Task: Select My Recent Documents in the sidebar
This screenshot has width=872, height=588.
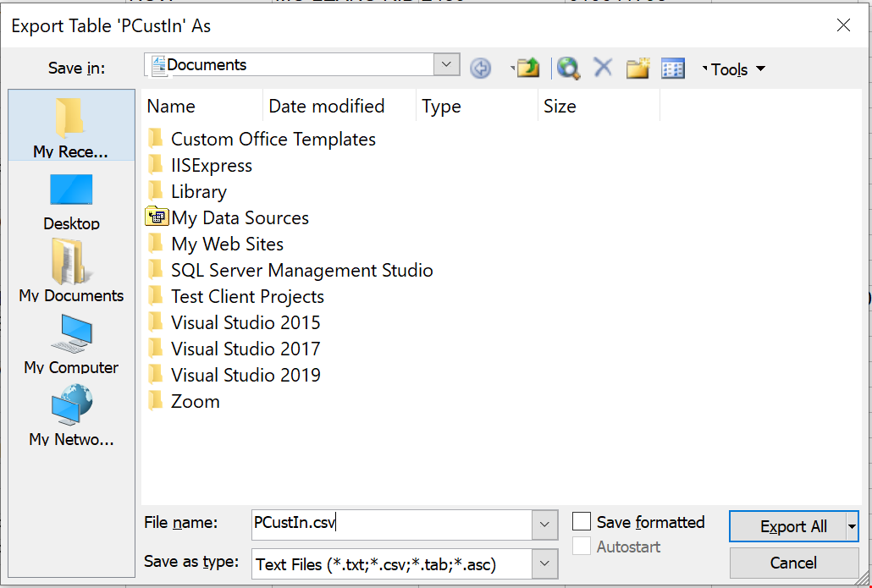Action: pos(71,125)
